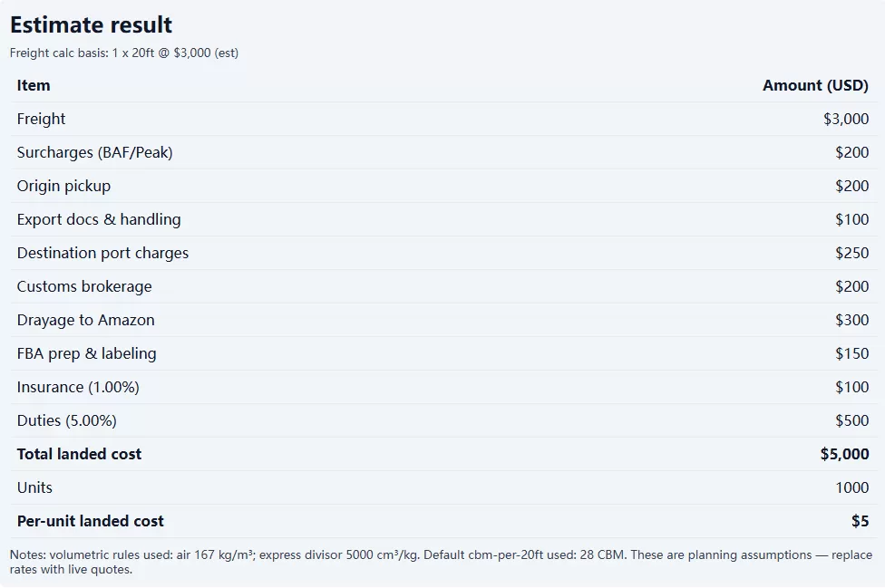885x588 pixels.
Task: Click the Amount (USD) column header
Action: (x=815, y=85)
